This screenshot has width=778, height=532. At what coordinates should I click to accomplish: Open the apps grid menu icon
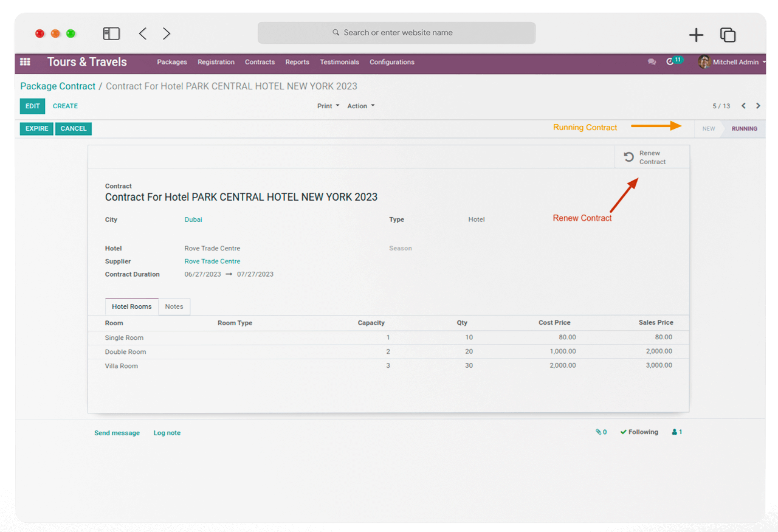click(25, 62)
